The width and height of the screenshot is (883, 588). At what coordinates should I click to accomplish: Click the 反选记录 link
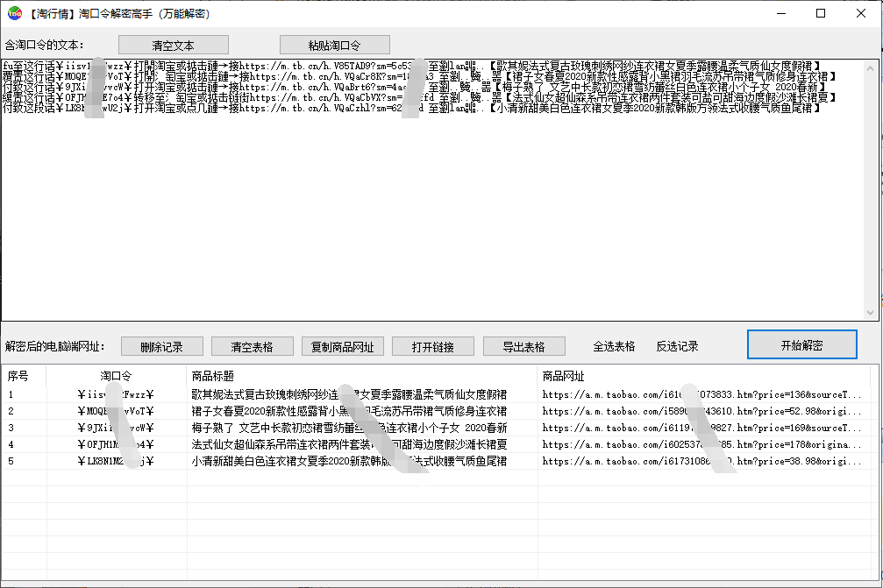678,347
